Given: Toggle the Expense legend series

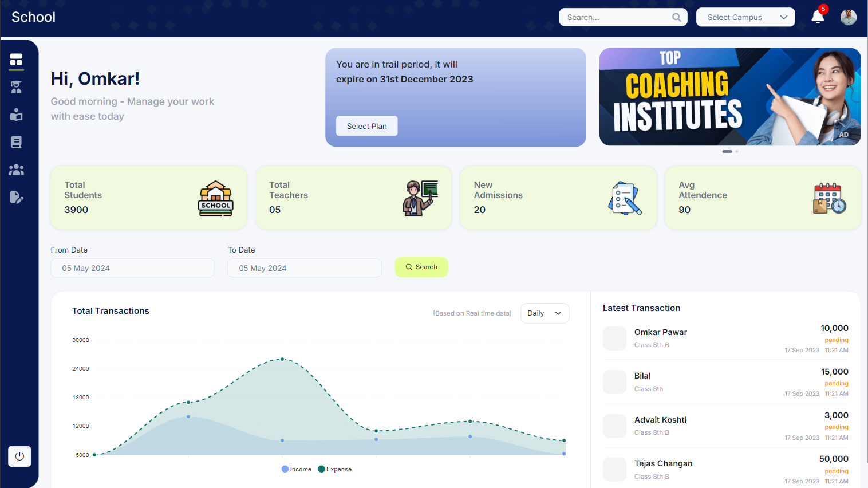Looking at the screenshot, I should click(x=335, y=469).
